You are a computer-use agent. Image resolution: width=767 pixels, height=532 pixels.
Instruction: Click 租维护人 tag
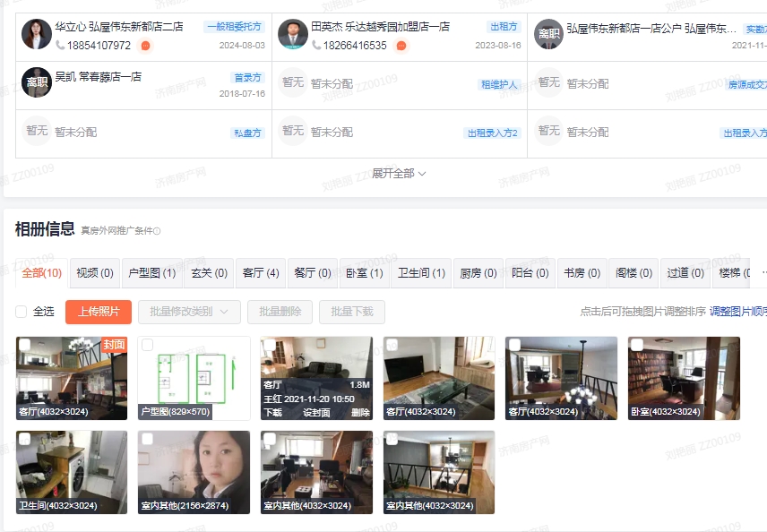[499, 84]
